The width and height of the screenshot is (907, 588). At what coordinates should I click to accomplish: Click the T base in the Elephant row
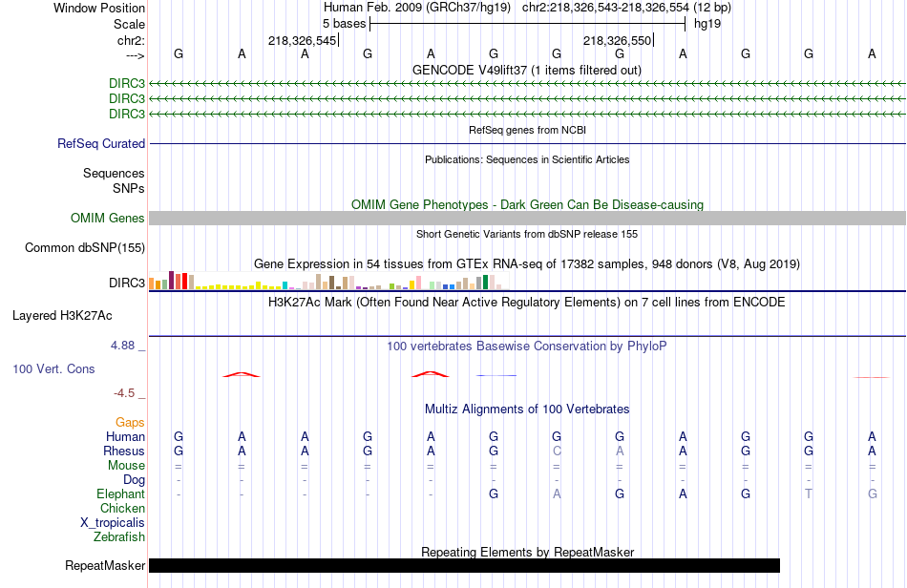click(809, 493)
